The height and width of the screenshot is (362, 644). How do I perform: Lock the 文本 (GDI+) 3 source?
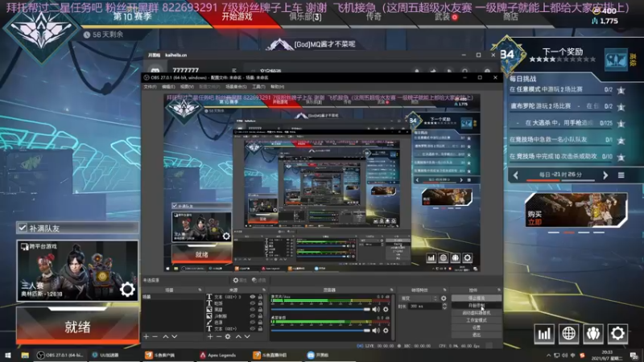tap(260, 297)
